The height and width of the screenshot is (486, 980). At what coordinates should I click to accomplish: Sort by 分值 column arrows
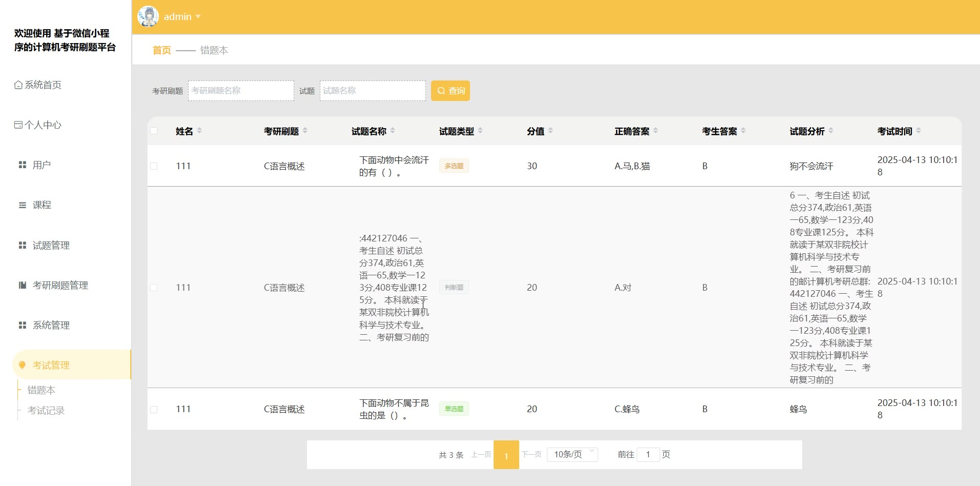(550, 131)
